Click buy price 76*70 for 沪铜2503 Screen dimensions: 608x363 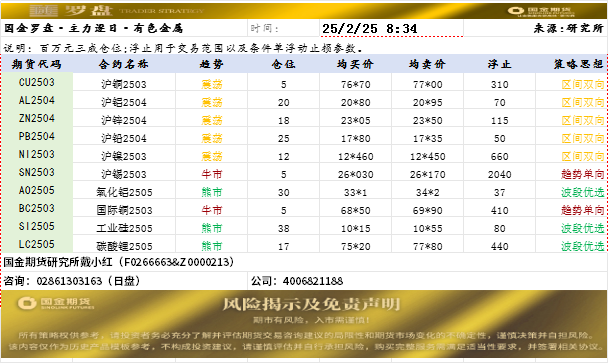[356, 84]
